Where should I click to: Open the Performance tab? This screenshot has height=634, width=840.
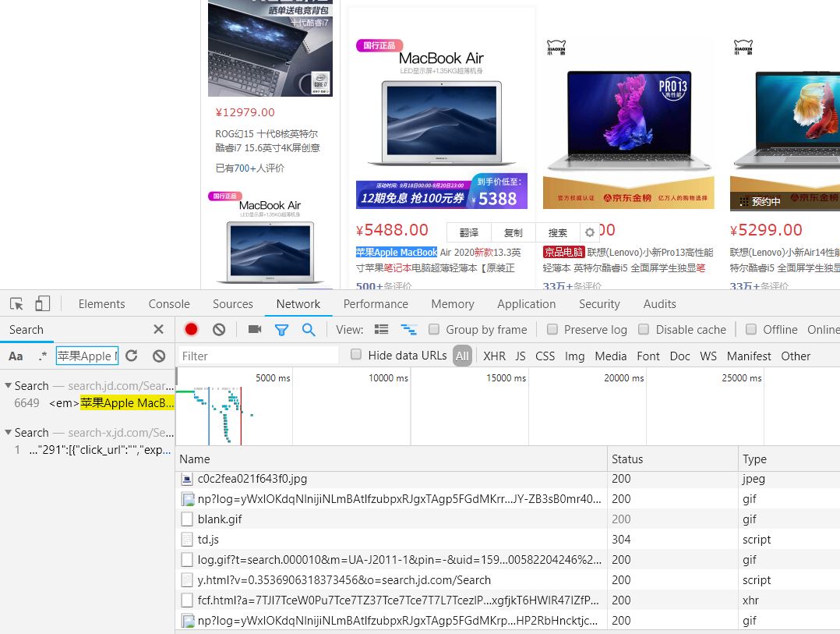point(376,304)
